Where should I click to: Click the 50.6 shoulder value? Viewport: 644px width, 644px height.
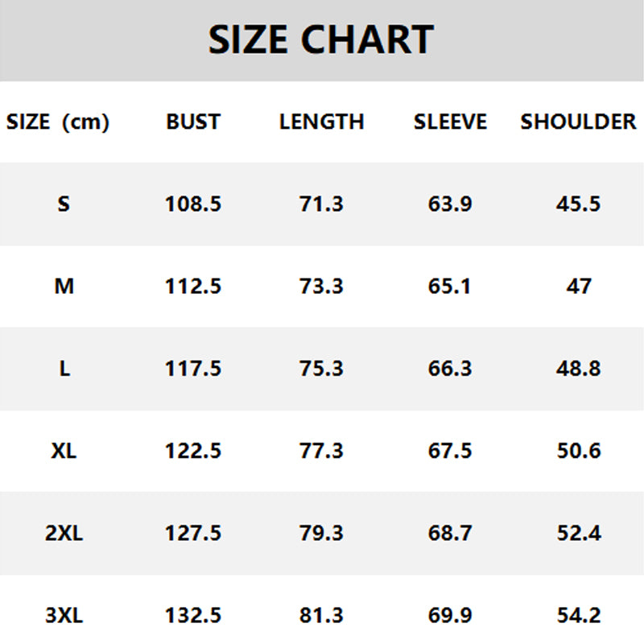tap(578, 451)
